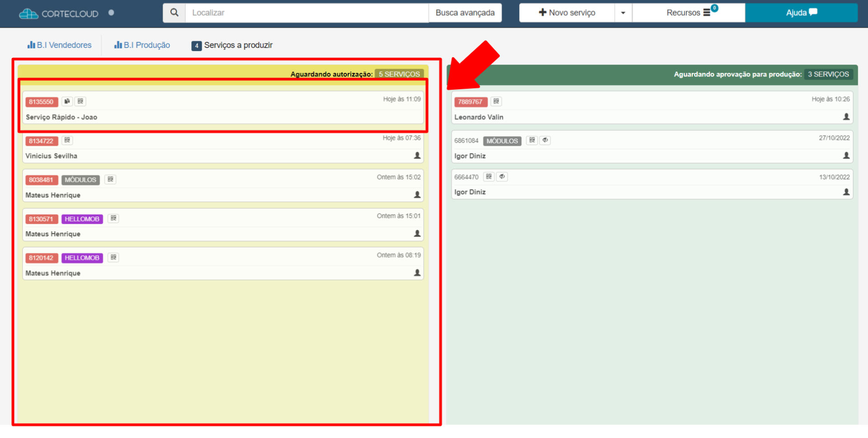Select the 'Vinicius Sevilha' name

52,156
